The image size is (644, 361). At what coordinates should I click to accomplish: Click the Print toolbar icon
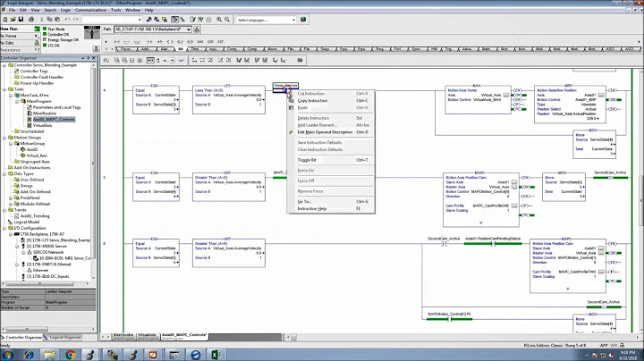pyautogui.click(x=30, y=20)
